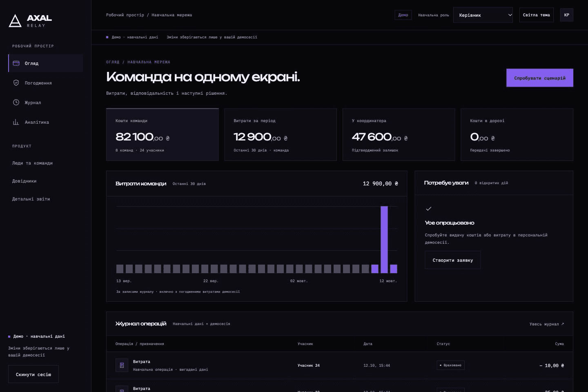Click the 0 відкритих дій counter text
The image size is (588, 392).
click(492, 183)
